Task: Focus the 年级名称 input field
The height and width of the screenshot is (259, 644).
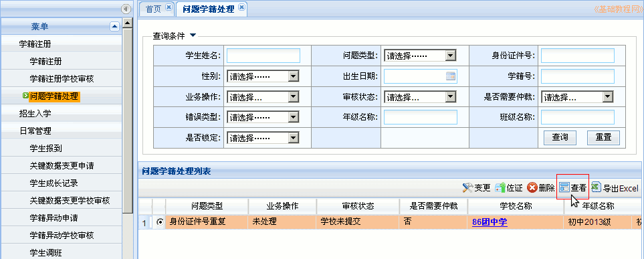Action: click(421, 117)
